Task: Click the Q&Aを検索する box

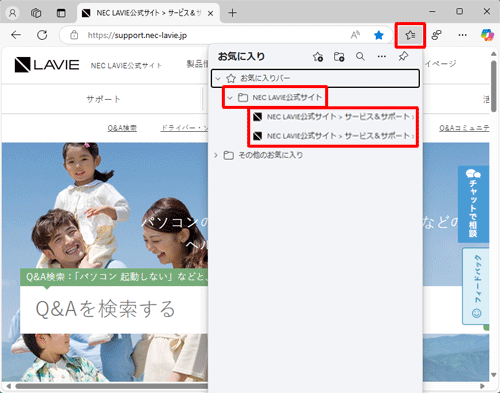Action: [114, 310]
